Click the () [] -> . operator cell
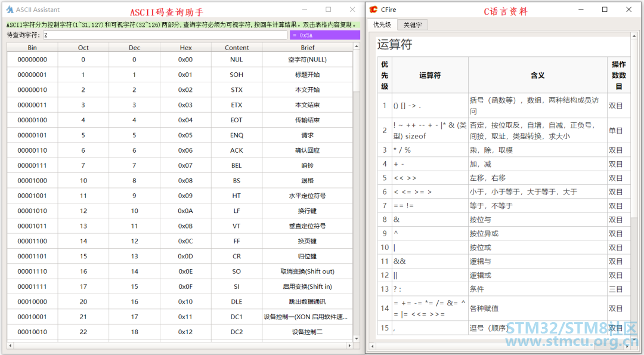 [x=430, y=106]
